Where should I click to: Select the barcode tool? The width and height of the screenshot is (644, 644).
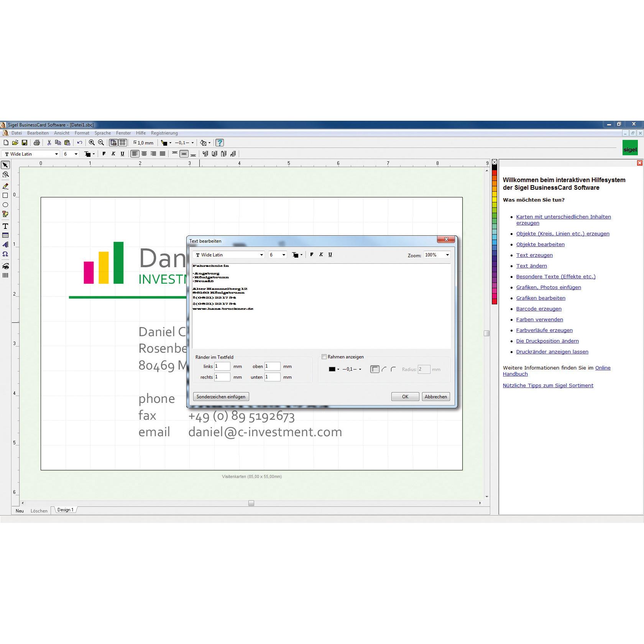5,275
